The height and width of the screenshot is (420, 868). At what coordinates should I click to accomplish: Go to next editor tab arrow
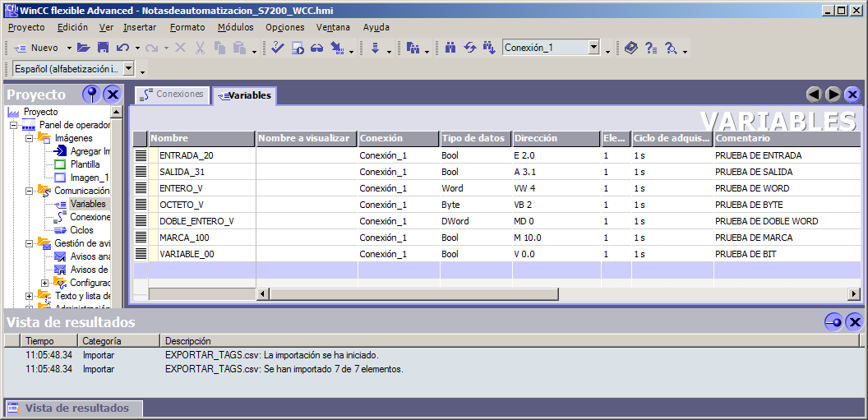pyautogui.click(x=833, y=95)
